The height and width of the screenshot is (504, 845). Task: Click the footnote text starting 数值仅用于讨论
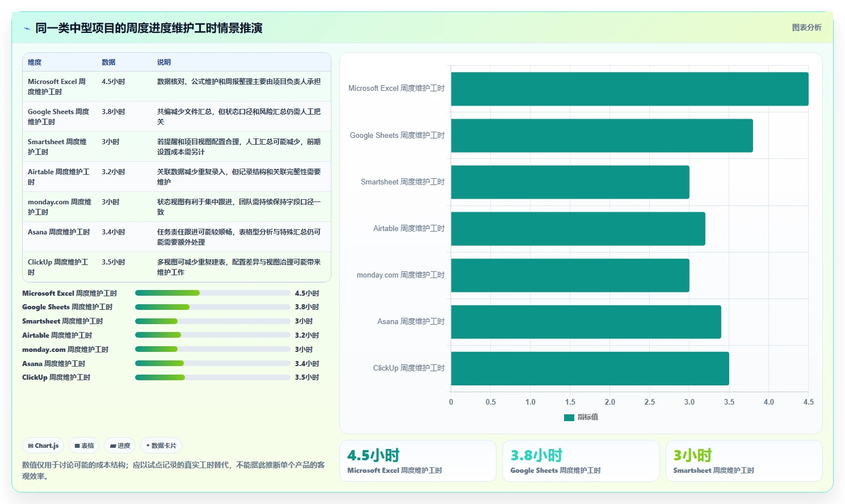pos(174,471)
